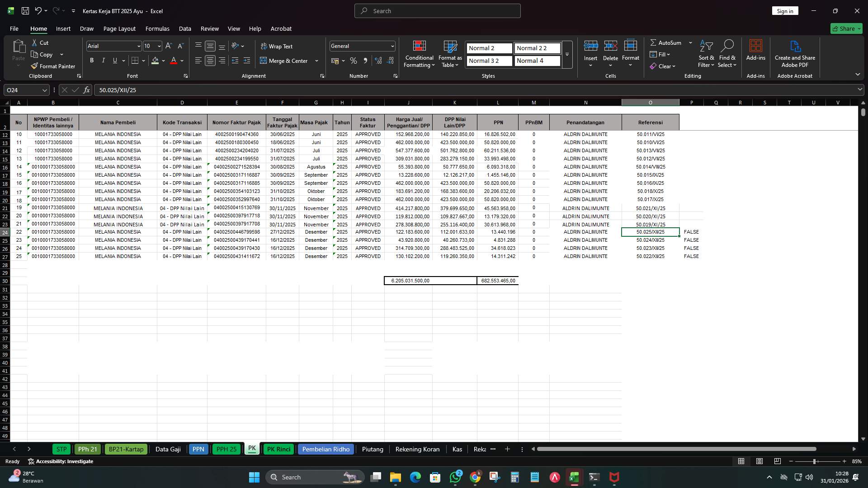The image size is (868, 488).
Task: Switch to the Formulas ribbon tab
Action: pyautogui.click(x=157, y=28)
